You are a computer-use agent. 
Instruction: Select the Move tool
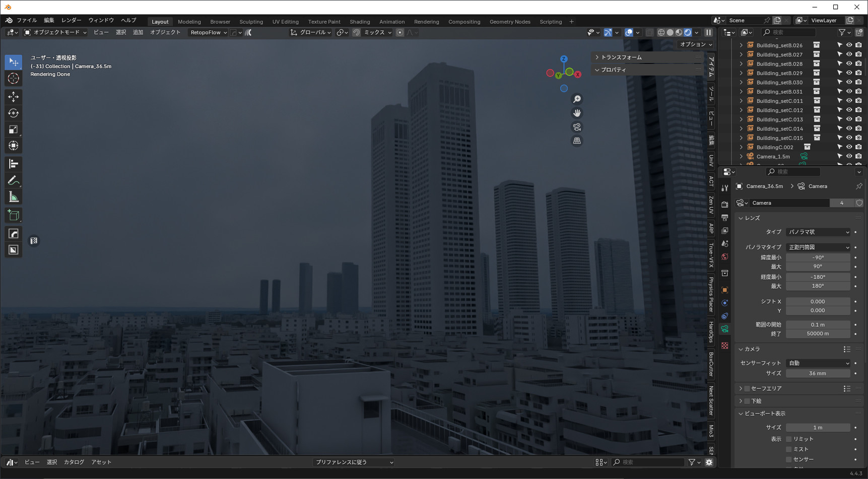click(14, 97)
